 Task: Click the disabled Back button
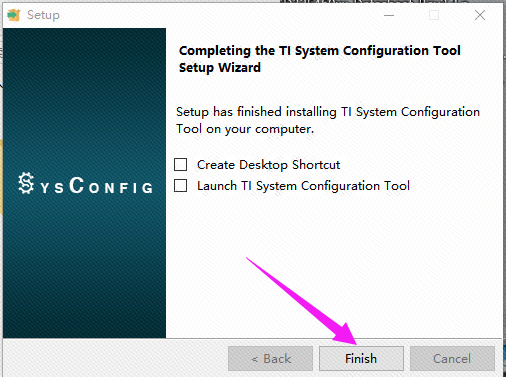270,359
